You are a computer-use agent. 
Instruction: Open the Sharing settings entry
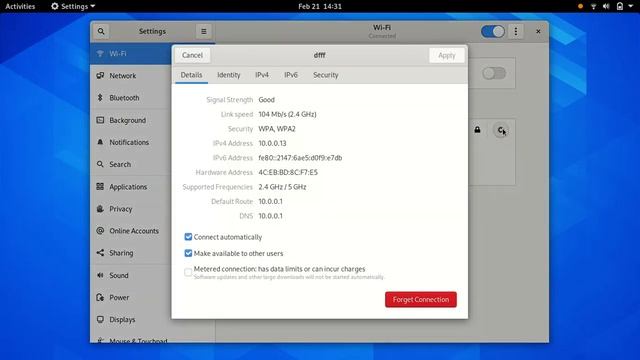pyautogui.click(x=132, y=253)
